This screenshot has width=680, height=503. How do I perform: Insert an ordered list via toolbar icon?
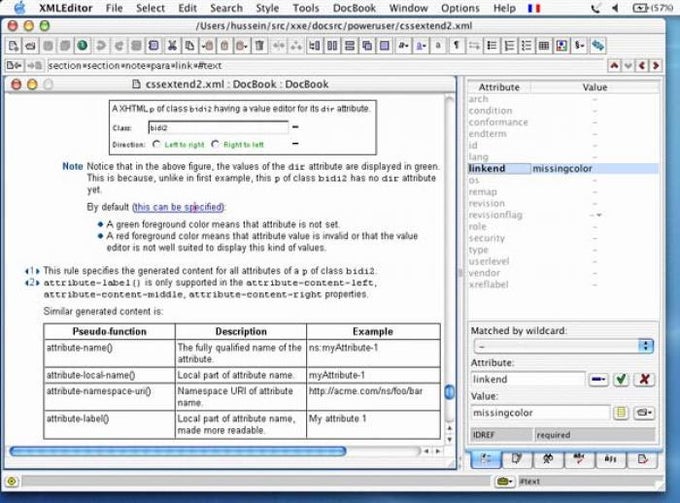[509, 46]
